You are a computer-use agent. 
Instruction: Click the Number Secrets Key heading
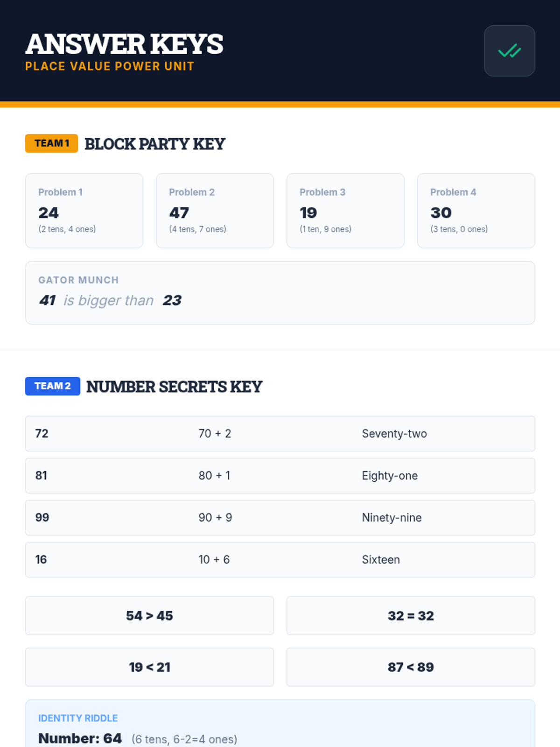(175, 387)
